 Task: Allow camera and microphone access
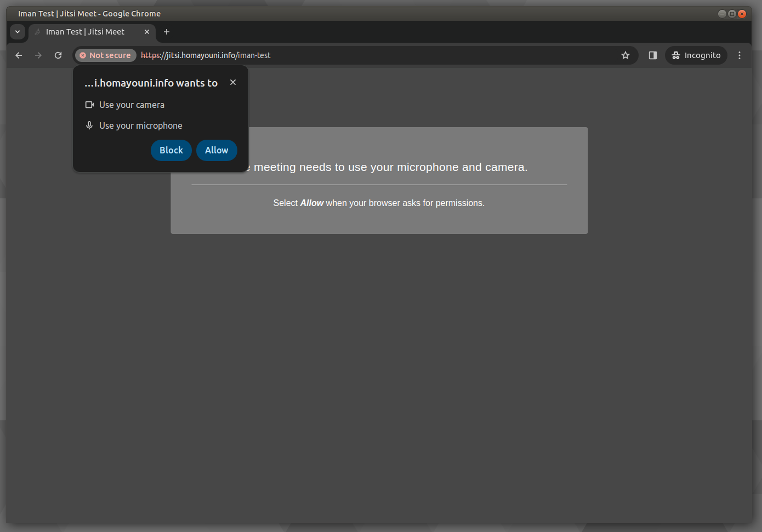[217, 150]
